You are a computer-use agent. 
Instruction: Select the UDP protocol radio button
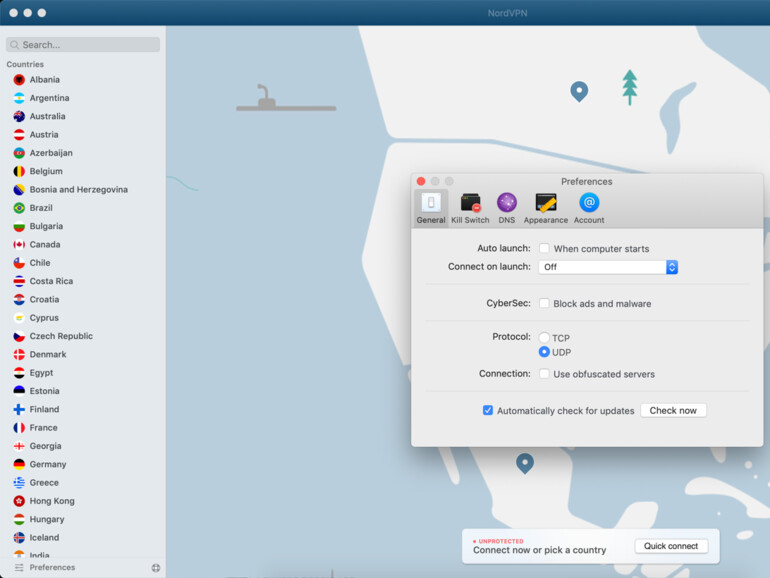[x=544, y=352]
